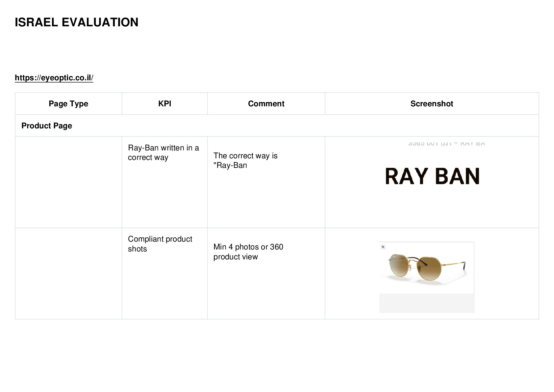The width and height of the screenshot is (554, 392).
Task: Select the 'ISRAEL EVALUATION' heading
Action: click(x=77, y=22)
